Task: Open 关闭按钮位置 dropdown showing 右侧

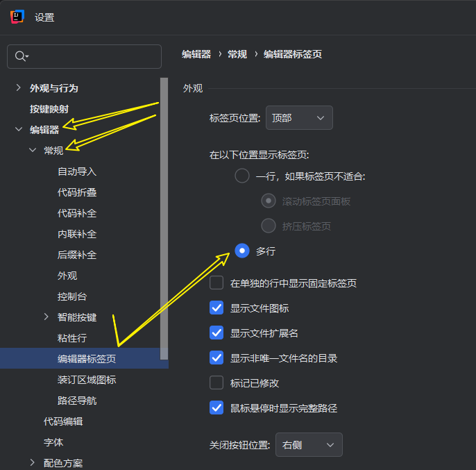Action: 309,444
